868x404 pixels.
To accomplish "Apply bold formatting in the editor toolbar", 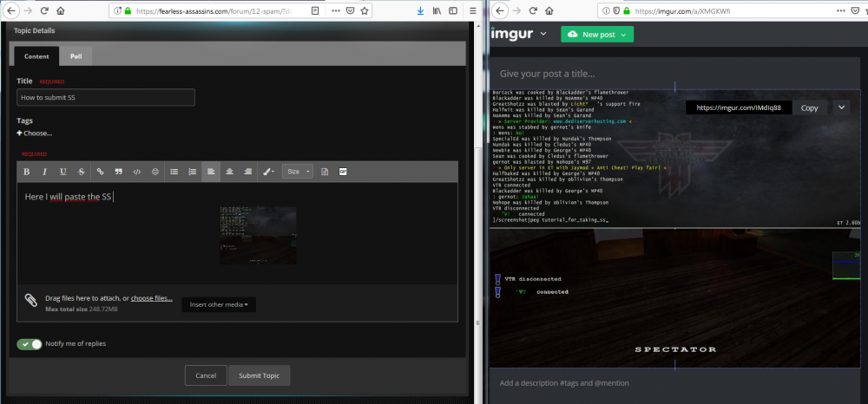I will click(x=26, y=172).
